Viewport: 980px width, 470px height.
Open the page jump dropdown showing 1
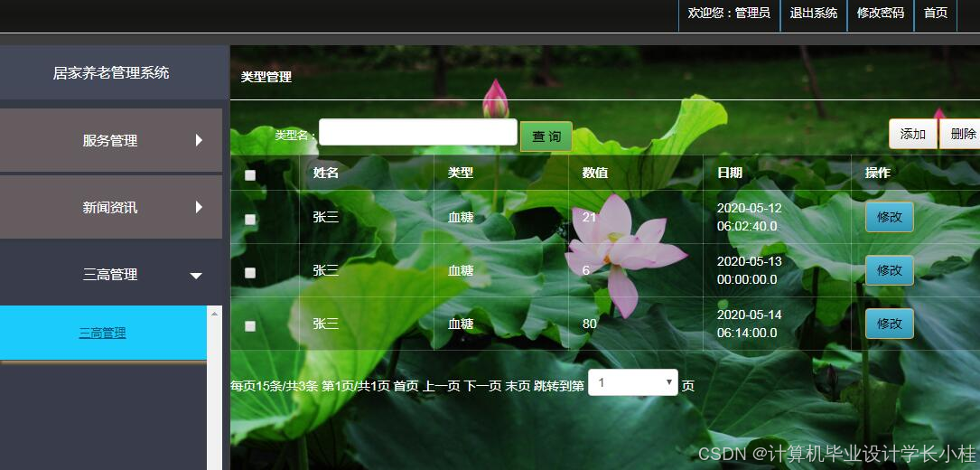(633, 382)
